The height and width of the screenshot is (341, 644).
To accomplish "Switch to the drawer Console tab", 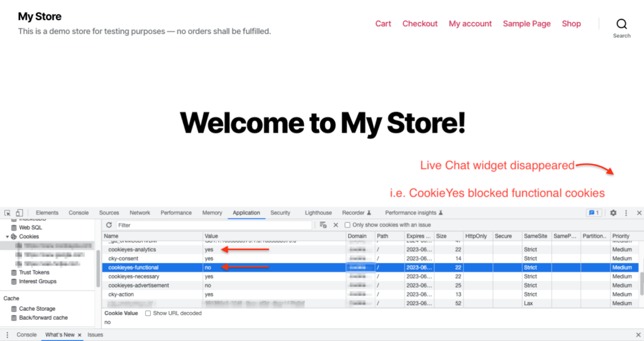I will pyautogui.click(x=26, y=335).
